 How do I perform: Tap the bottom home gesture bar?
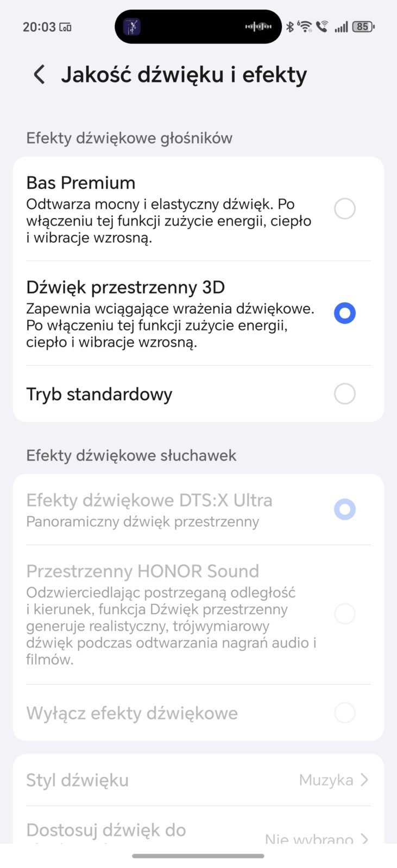pos(198,856)
